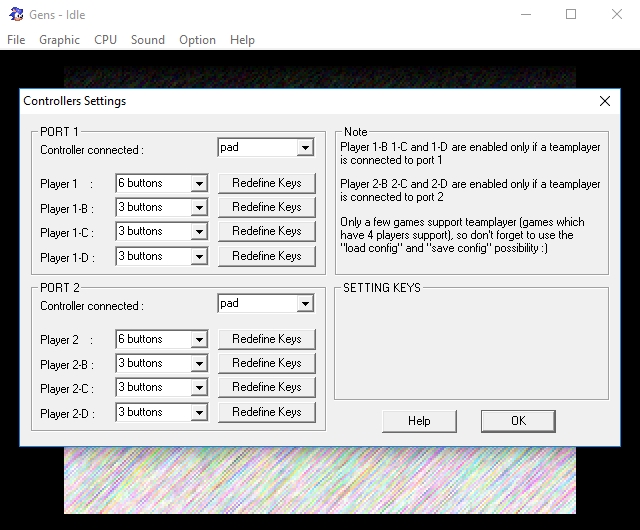
Task: Open the Graphic menu
Action: (60, 40)
